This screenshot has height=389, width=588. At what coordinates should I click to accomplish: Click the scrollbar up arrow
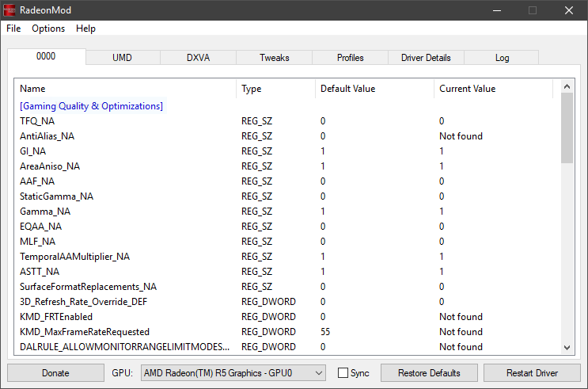click(x=567, y=86)
